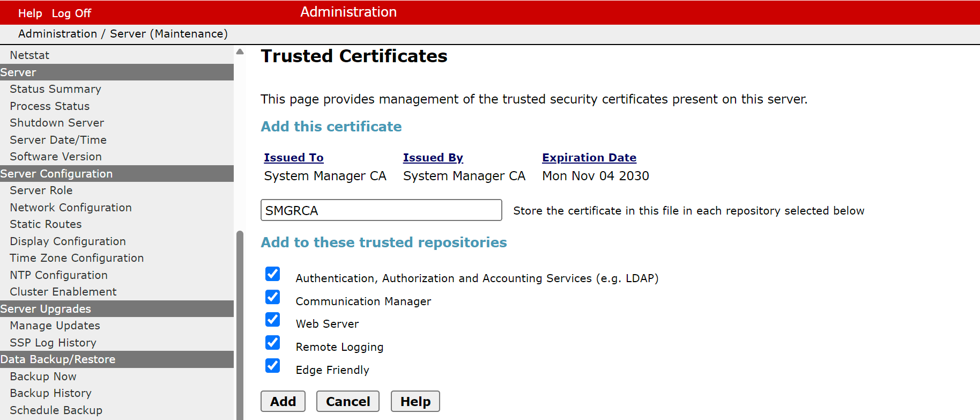Screen dimensions: 980x420
Task: Disable the Remote Logging repository checkbox
Action: click(x=272, y=343)
